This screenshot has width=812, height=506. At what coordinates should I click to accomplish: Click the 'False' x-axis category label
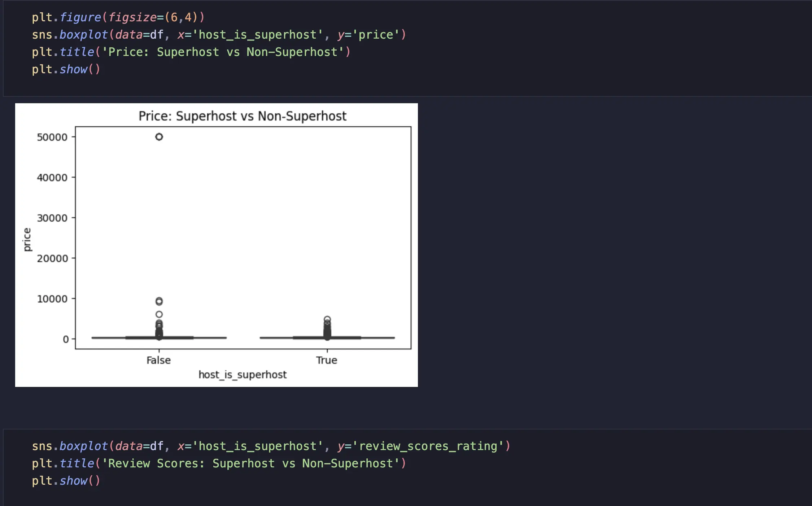158,360
